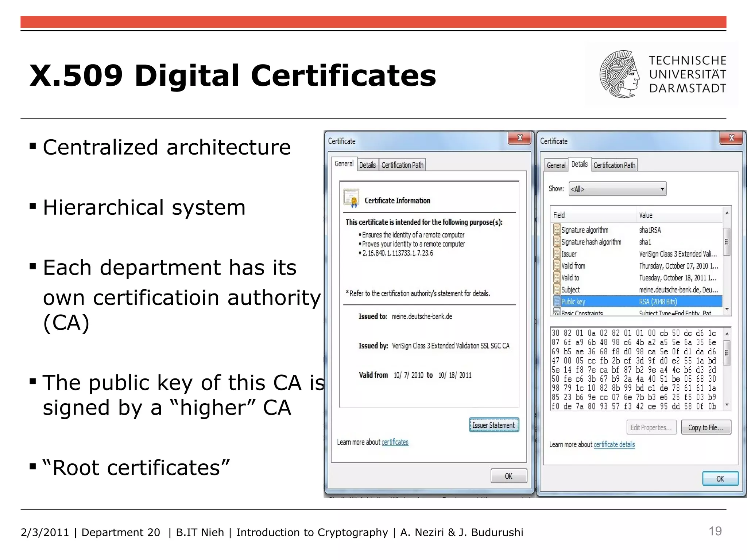The height and width of the screenshot is (560, 747).
Task: Click the Copy to File... button
Action: pos(706,427)
